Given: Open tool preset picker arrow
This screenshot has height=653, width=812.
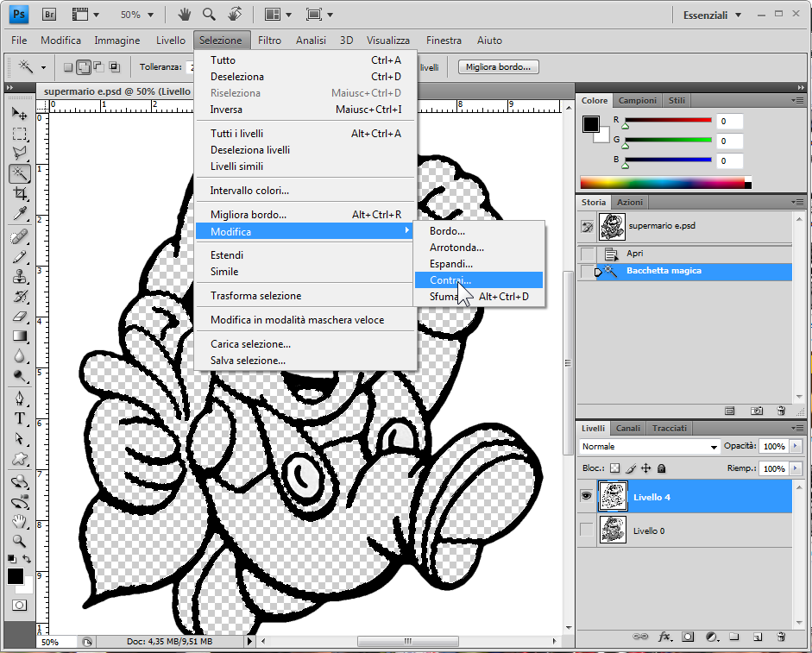Looking at the screenshot, I should point(43,66).
